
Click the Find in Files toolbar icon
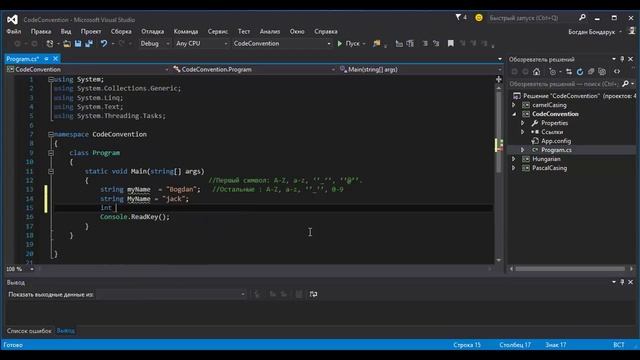(x=376, y=43)
